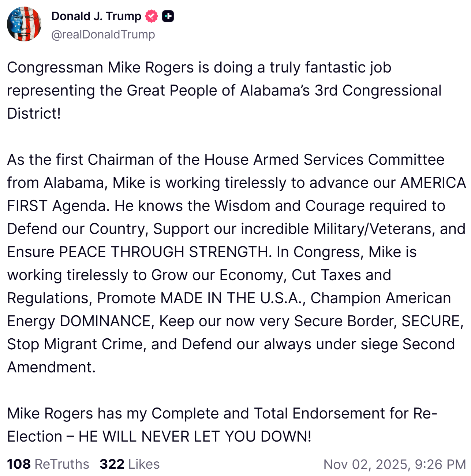Click the dark plus badge beside the name
This screenshot has width=471, height=476.
[168, 16]
